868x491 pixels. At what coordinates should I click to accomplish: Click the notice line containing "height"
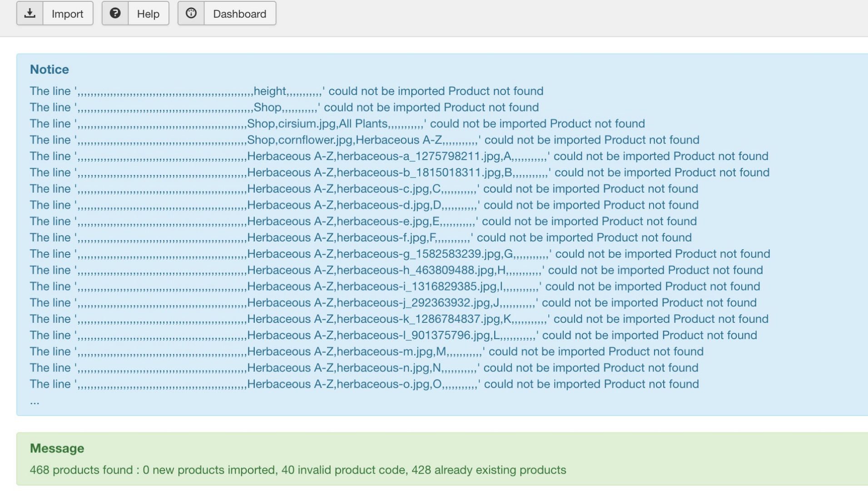coord(286,91)
